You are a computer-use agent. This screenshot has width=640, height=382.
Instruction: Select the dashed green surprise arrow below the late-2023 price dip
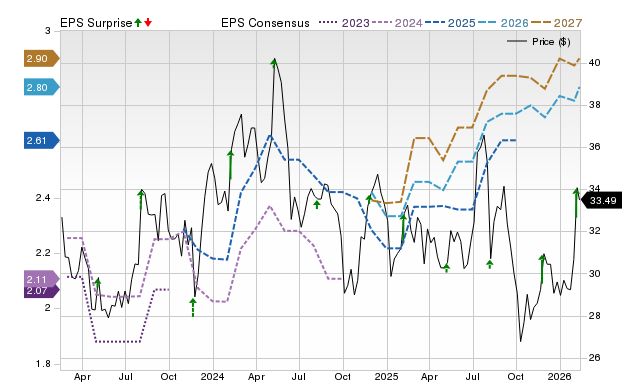pos(193,307)
